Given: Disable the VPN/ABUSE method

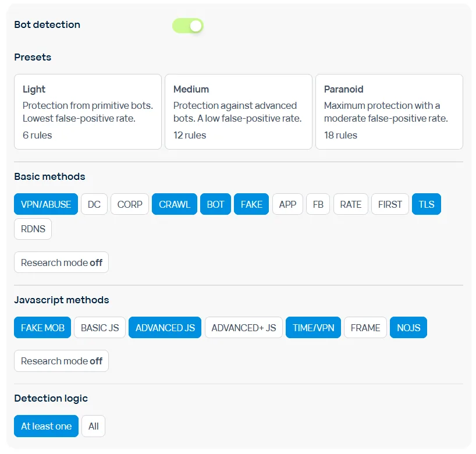Looking at the screenshot, I should (46, 204).
